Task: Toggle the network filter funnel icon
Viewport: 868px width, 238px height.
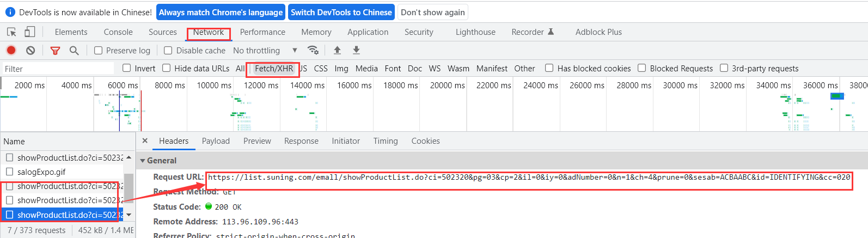Action: (x=55, y=51)
